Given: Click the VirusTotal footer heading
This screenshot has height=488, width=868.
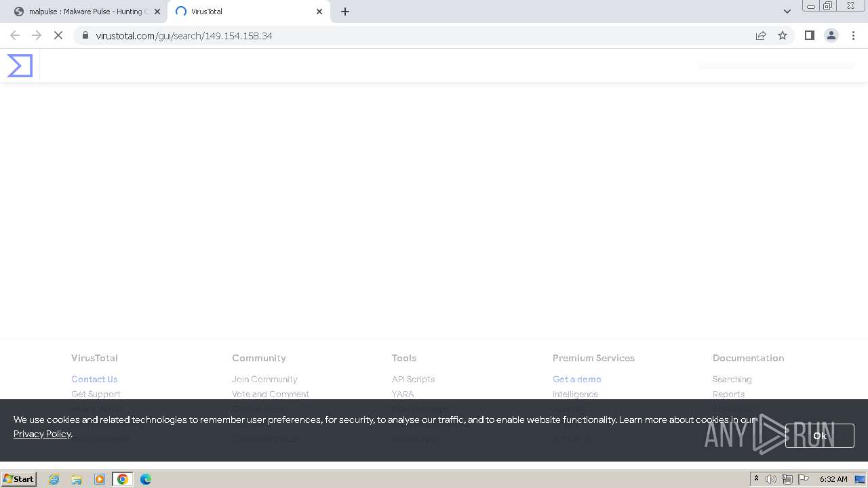Looking at the screenshot, I should (x=94, y=358).
